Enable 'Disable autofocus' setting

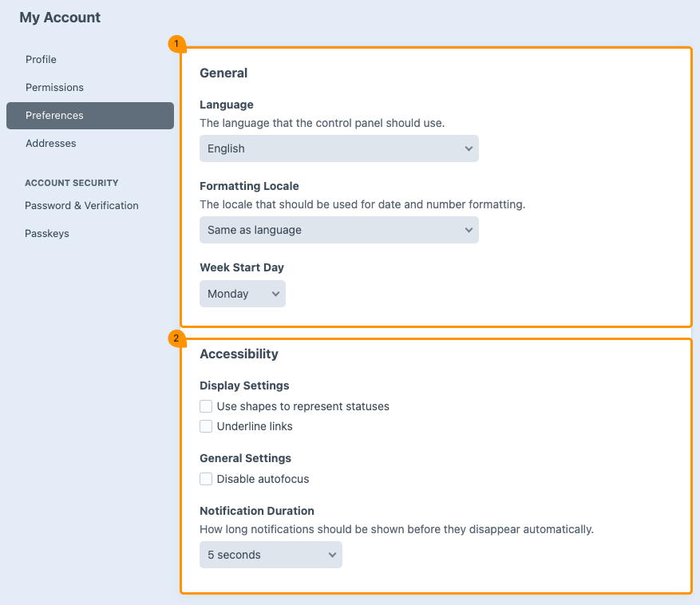(206, 479)
